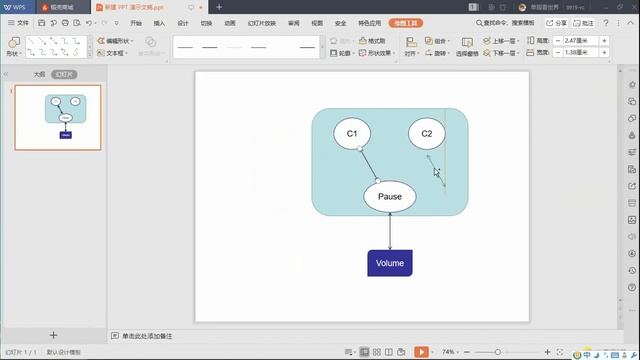
Task: Open the 对齐 align dropdown
Action: pyautogui.click(x=411, y=46)
